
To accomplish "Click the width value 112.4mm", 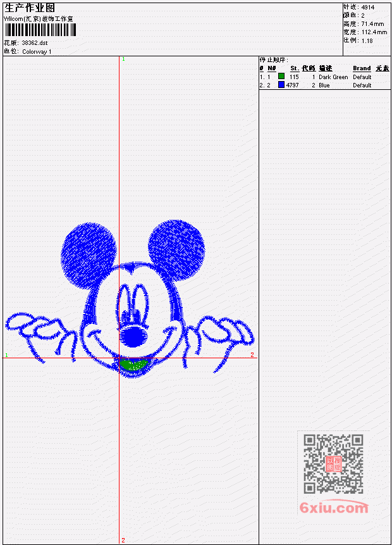I will point(374,32).
